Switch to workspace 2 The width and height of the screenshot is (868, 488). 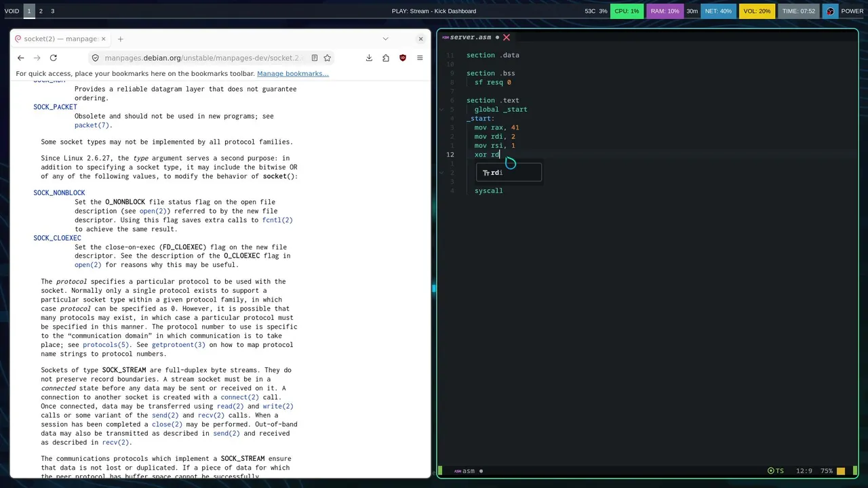[x=41, y=11]
